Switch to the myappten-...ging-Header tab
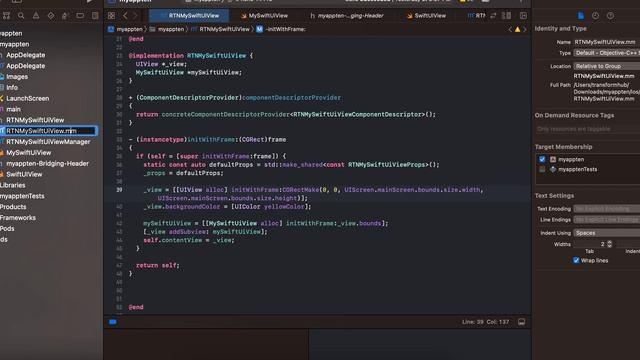The image size is (640, 360). point(347,16)
